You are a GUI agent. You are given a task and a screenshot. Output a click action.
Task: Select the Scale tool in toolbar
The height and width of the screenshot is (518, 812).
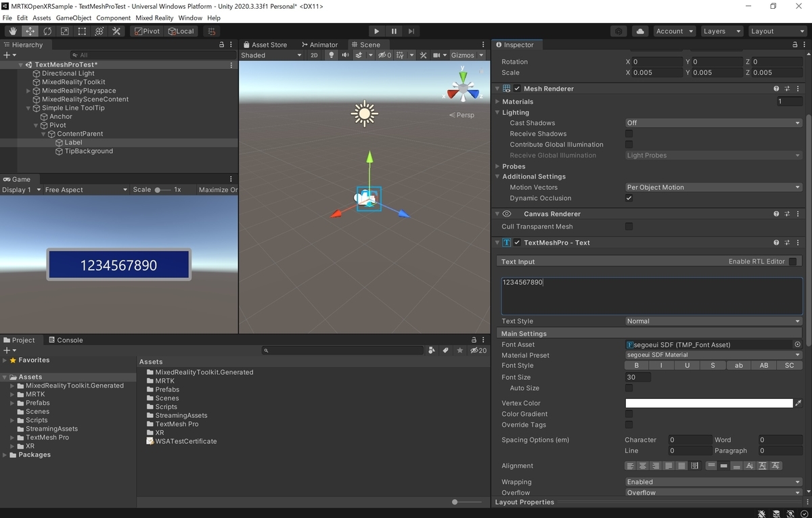(x=65, y=31)
